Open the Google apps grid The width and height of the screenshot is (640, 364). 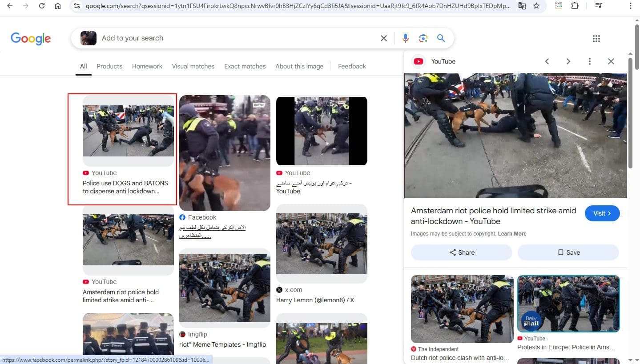596,39
